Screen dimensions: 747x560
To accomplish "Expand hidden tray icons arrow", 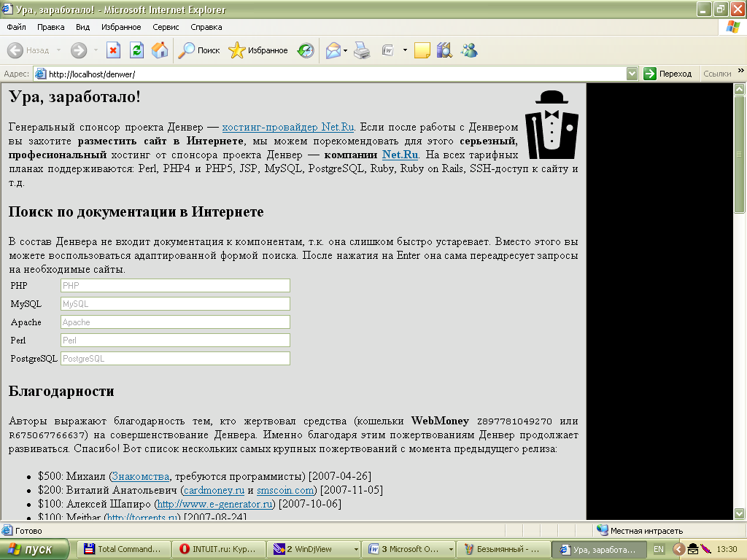I will coord(679,549).
